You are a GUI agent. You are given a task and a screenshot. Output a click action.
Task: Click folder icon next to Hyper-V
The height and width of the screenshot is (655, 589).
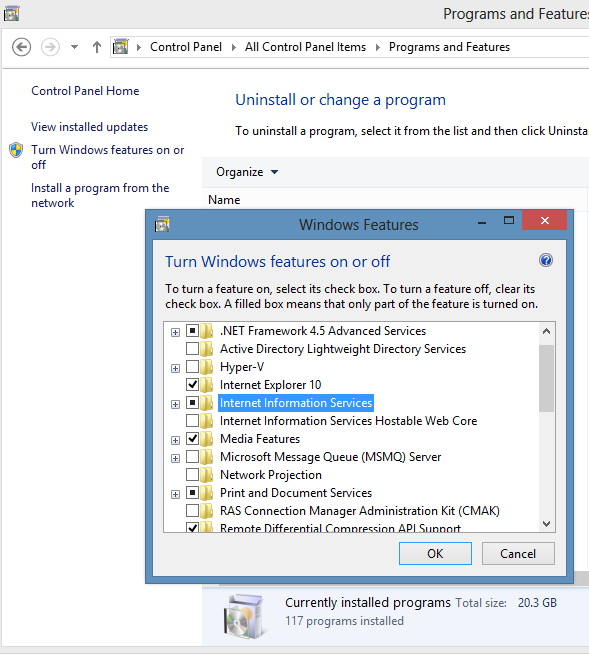point(207,367)
